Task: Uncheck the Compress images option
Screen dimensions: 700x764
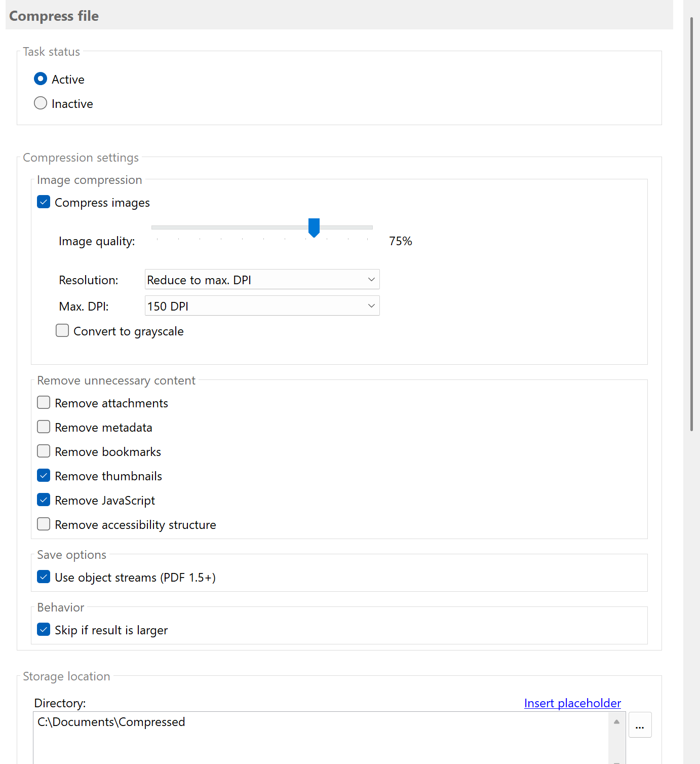Action: click(x=44, y=202)
